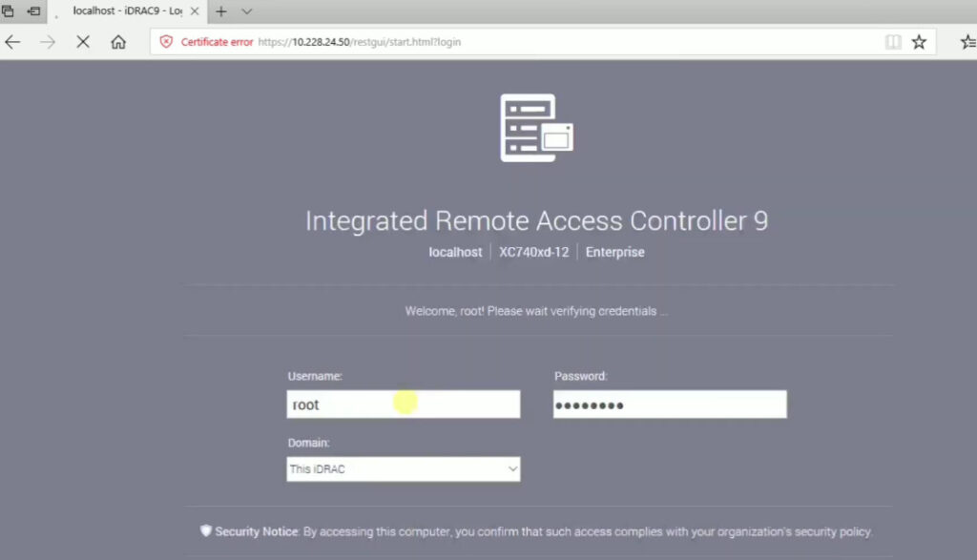
Task: Click the localhost hostname text
Action: coord(455,252)
